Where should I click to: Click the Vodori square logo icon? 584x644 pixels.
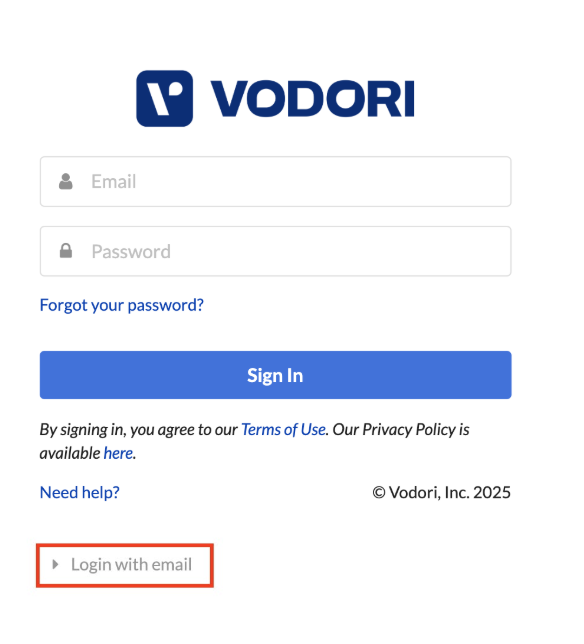click(x=164, y=99)
